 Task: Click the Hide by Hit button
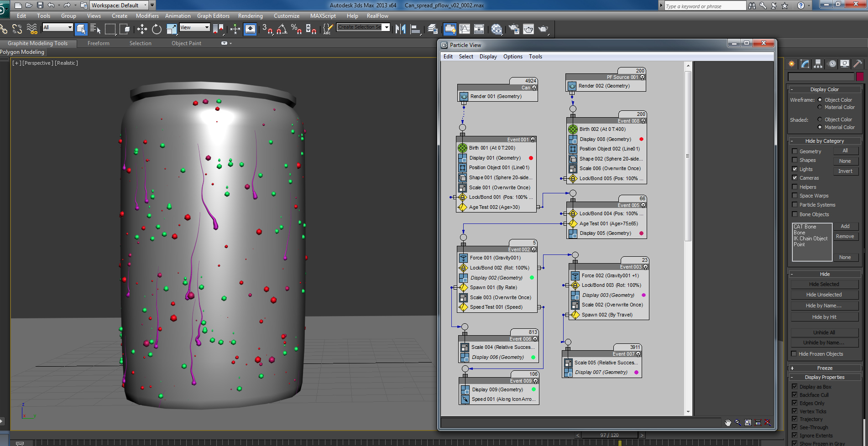pyautogui.click(x=824, y=317)
